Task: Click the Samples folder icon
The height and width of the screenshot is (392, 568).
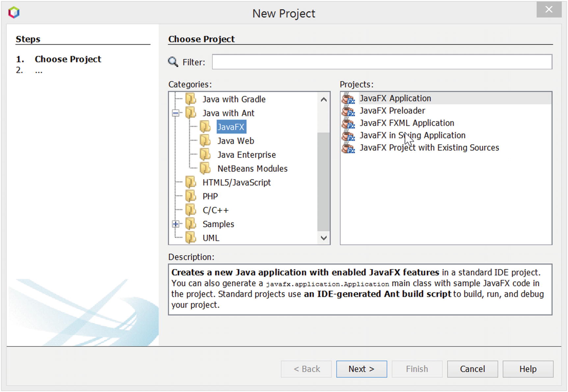Action: pyautogui.click(x=191, y=224)
